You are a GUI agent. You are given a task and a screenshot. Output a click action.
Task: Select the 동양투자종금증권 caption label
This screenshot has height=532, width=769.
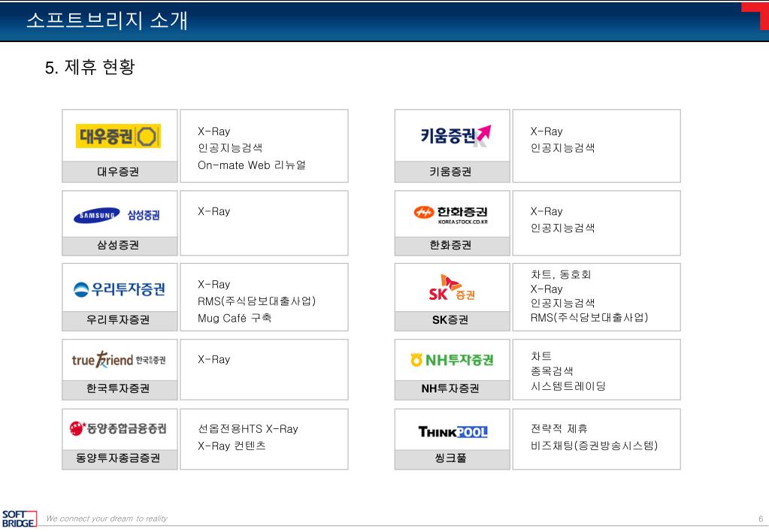[120, 459]
